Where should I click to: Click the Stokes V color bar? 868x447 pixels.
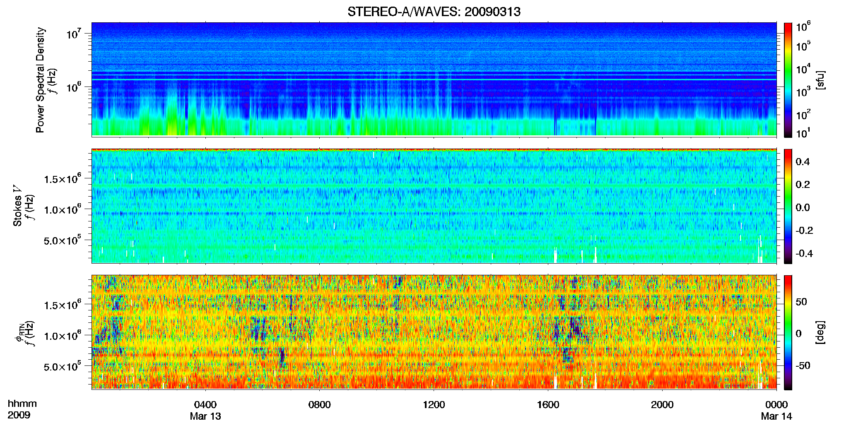788,206
